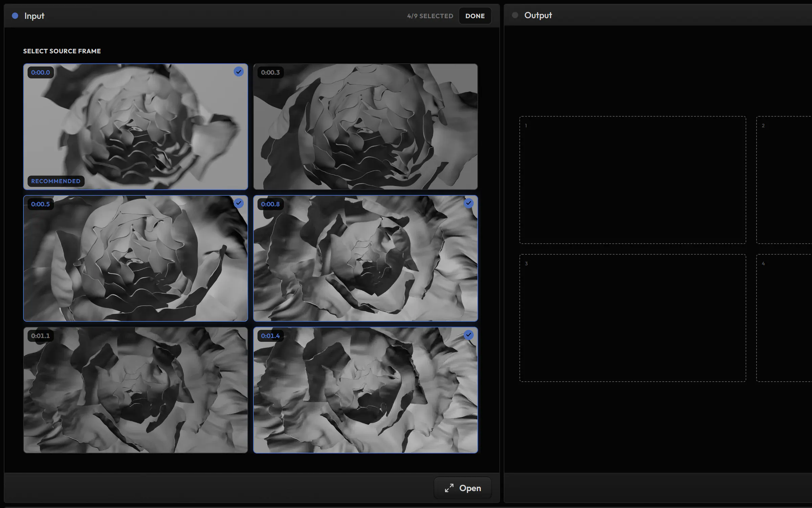
Task: Click output placeholder slot 4
Action: [784, 318]
